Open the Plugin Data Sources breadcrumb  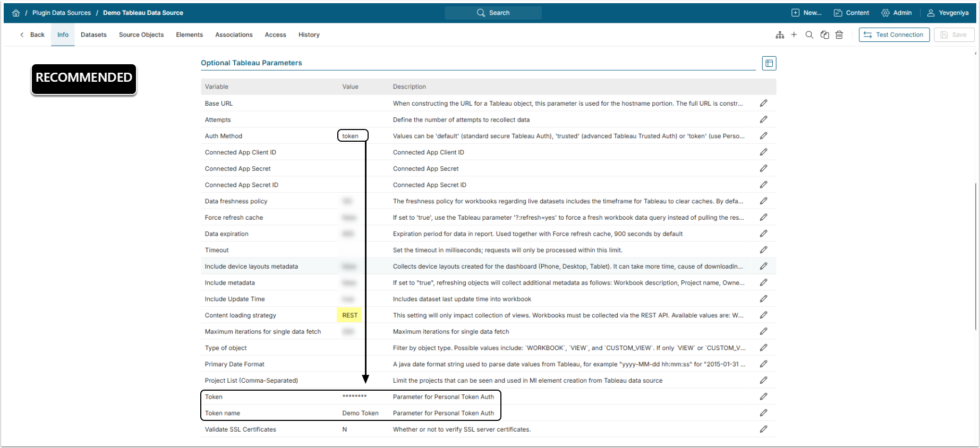click(x=62, y=13)
